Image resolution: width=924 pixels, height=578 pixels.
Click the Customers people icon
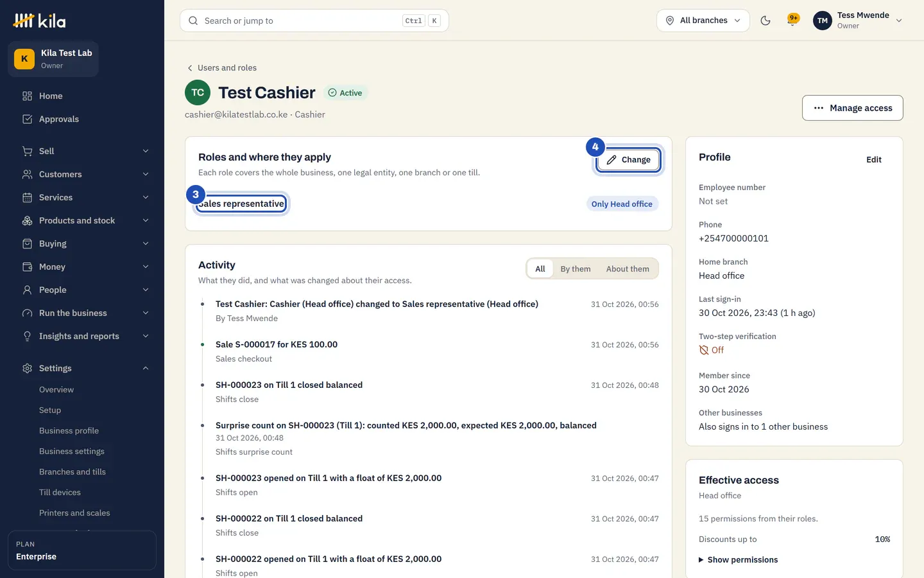click(27, 174)
